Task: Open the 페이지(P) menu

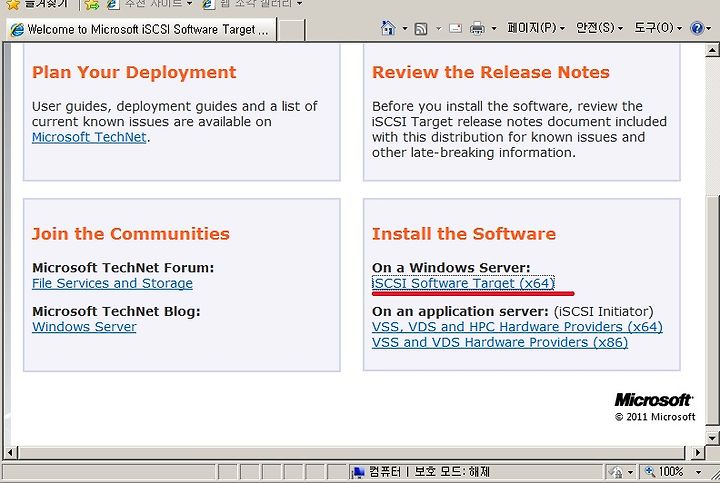Action: (536, 28)
